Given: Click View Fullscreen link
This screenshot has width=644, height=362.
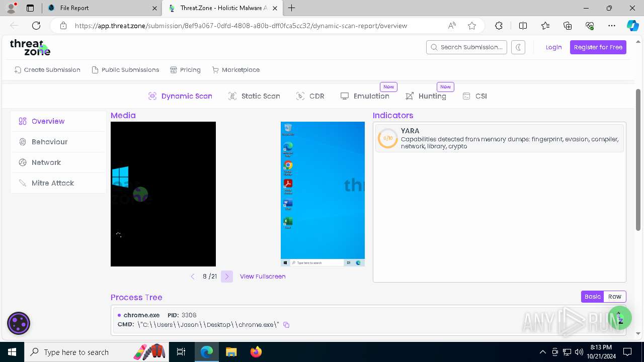Looking at the screenshot, I should click(x=263, y=277).
